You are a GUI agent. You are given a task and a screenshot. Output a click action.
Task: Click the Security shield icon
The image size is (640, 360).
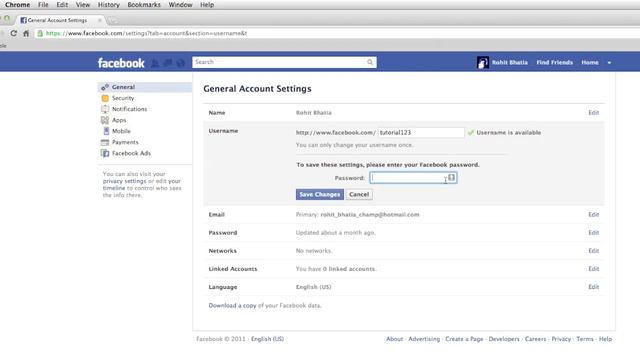(x=105, y=98)
